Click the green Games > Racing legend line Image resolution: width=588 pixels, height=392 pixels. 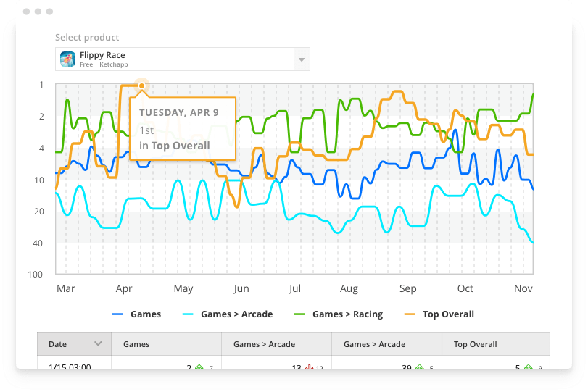(x=299, y=314)
